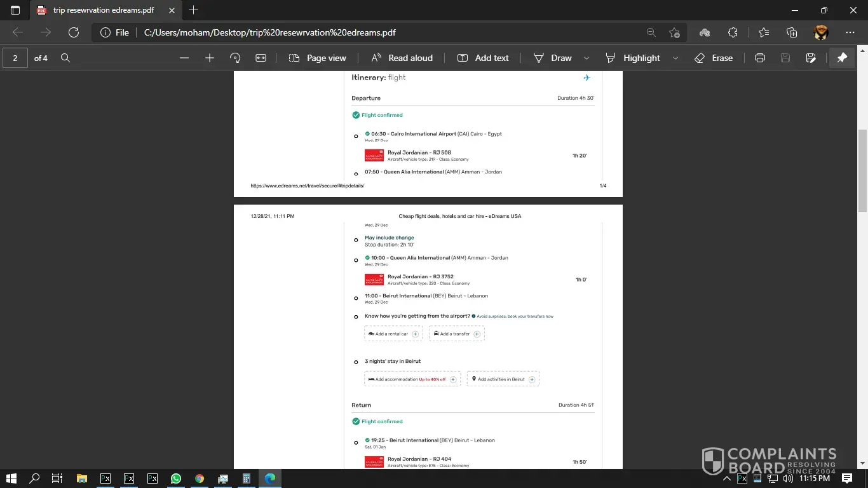
Task: Expand the Highlight color dropdown arrow
Action: 675,58
